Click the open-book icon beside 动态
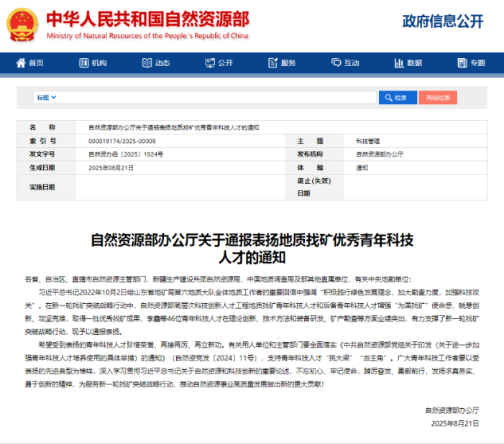Screen dimensions: 504x444 [x=147, y=63]
